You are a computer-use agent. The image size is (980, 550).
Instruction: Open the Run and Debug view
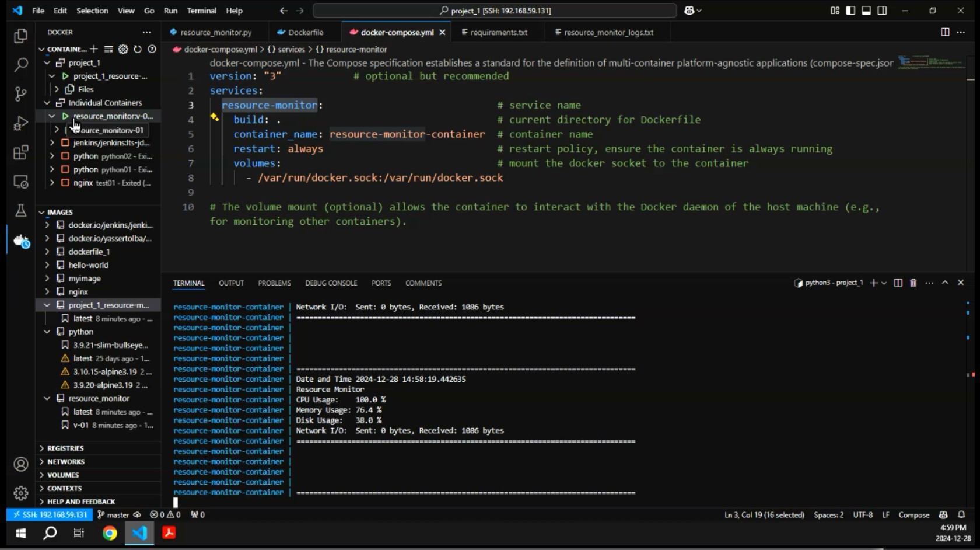21,123
